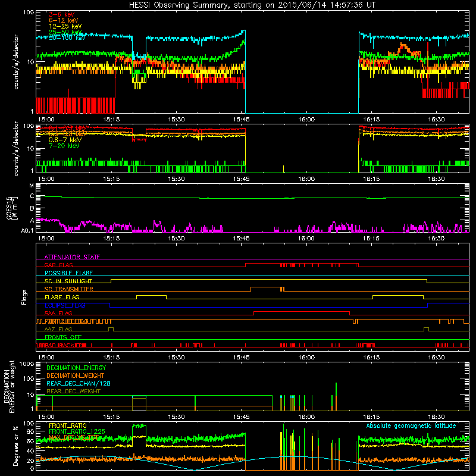Click the cyan '50-100 keV' legend label
This screenshot has height=476, width=476.
(67, 37)
